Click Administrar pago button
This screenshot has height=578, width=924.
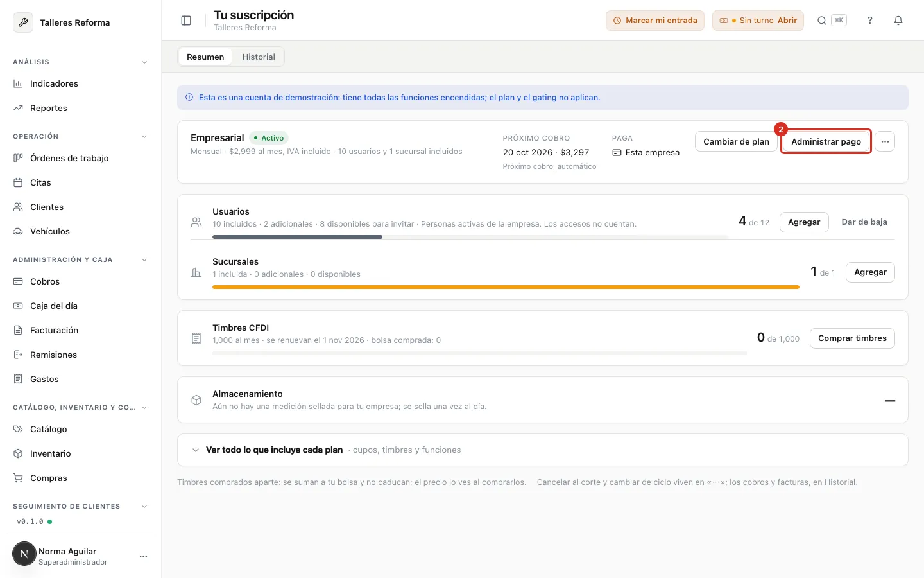point(826,141)
